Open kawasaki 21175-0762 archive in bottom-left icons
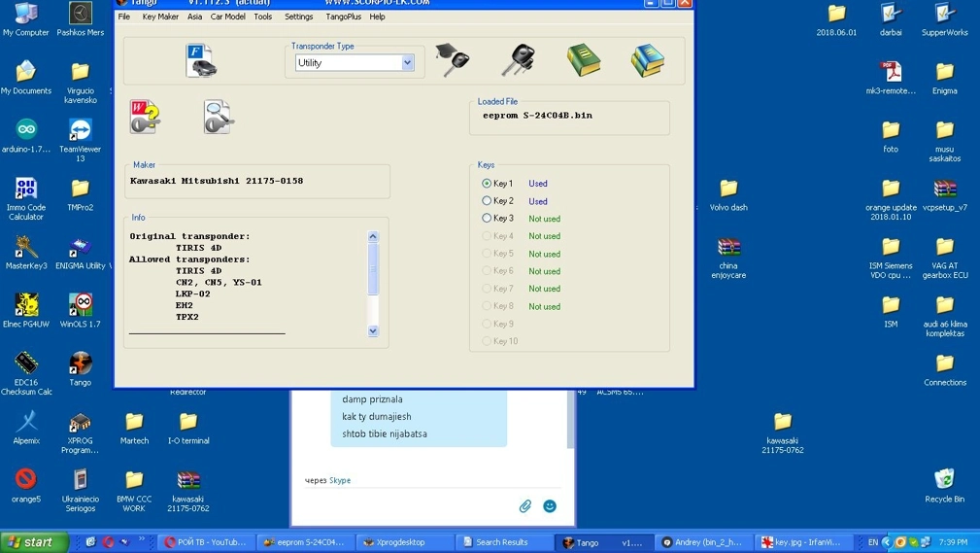The width and height of the screenshot is (980, 553). (x=188, y=491)
